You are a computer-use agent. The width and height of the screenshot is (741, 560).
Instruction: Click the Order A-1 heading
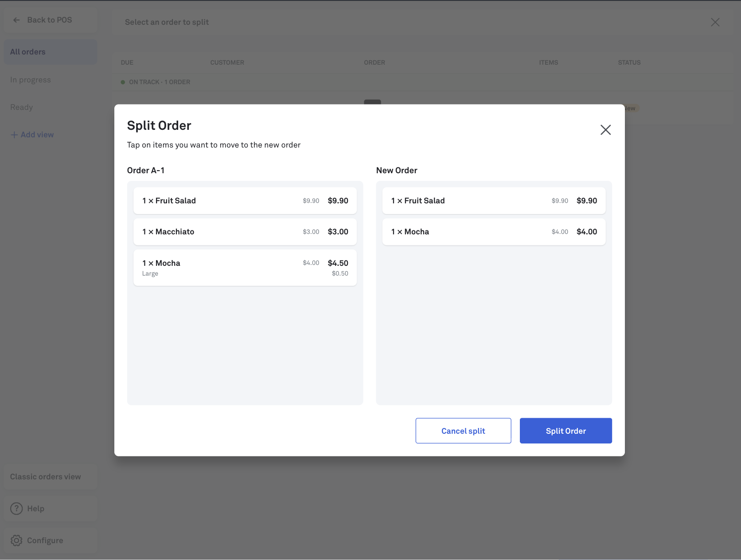point(146,171)
